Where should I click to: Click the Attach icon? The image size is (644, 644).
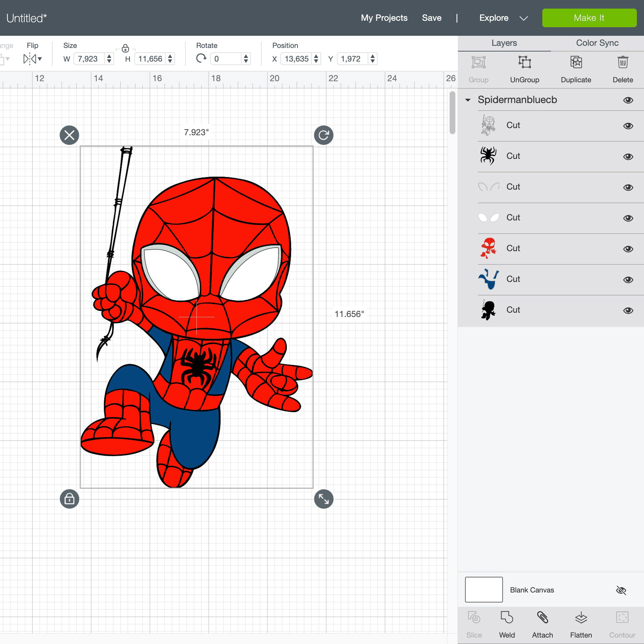click(543, 618)
